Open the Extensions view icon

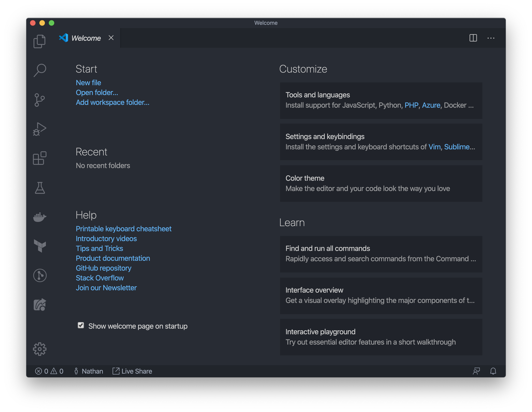point(40,158)
